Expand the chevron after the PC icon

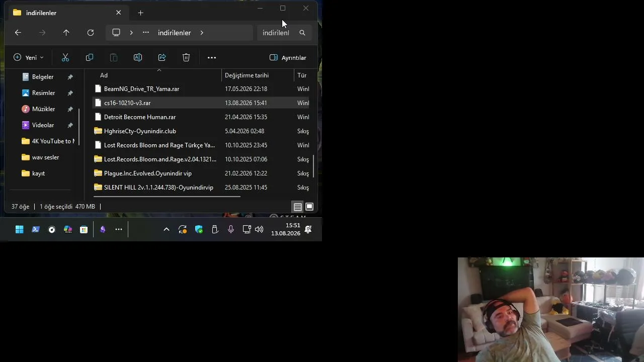[x=131, y=33]
